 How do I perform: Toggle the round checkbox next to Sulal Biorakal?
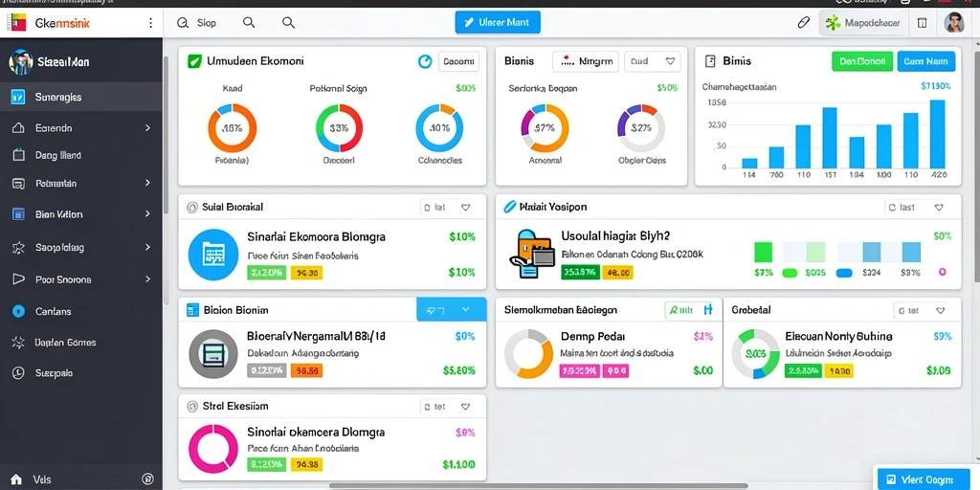tap(191, 207)
